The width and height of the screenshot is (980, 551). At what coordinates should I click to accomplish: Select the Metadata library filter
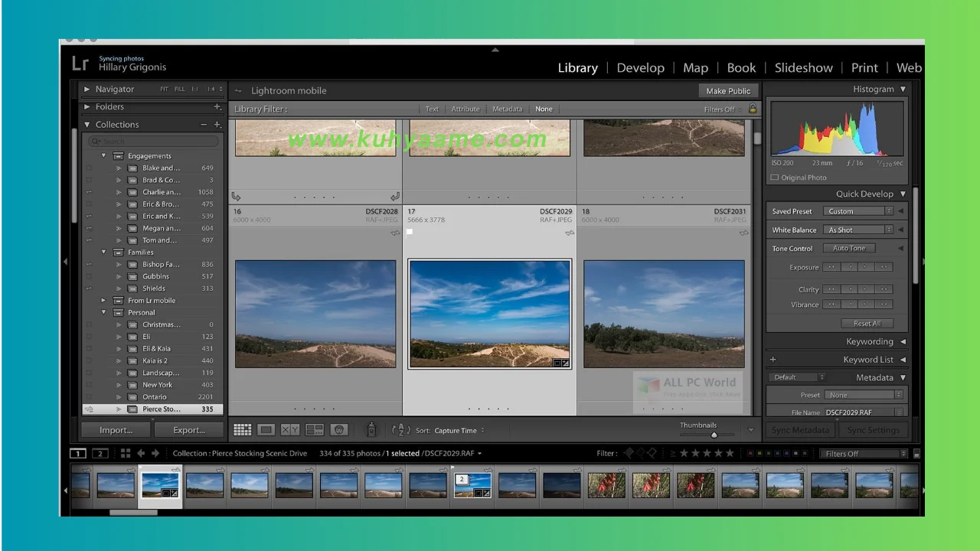507,109
